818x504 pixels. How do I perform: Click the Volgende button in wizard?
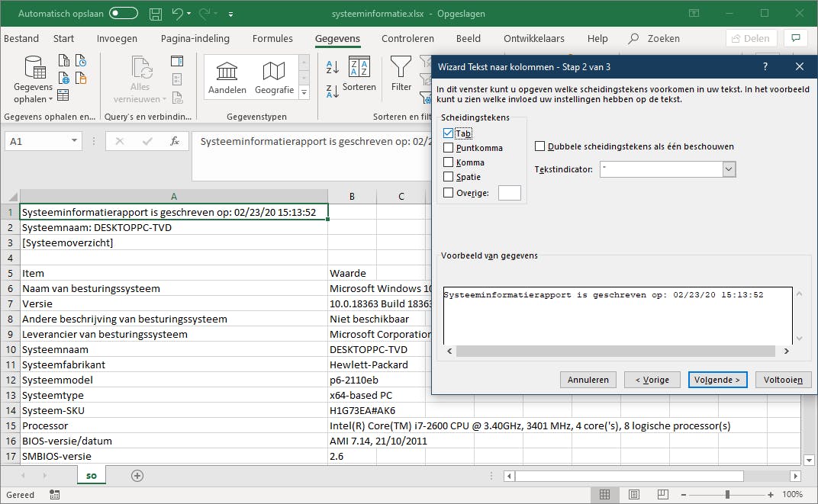[717, 380]
